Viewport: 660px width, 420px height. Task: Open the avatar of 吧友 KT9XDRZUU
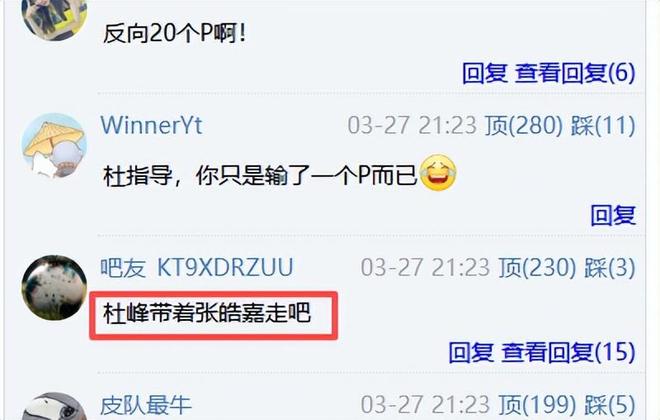54,287
